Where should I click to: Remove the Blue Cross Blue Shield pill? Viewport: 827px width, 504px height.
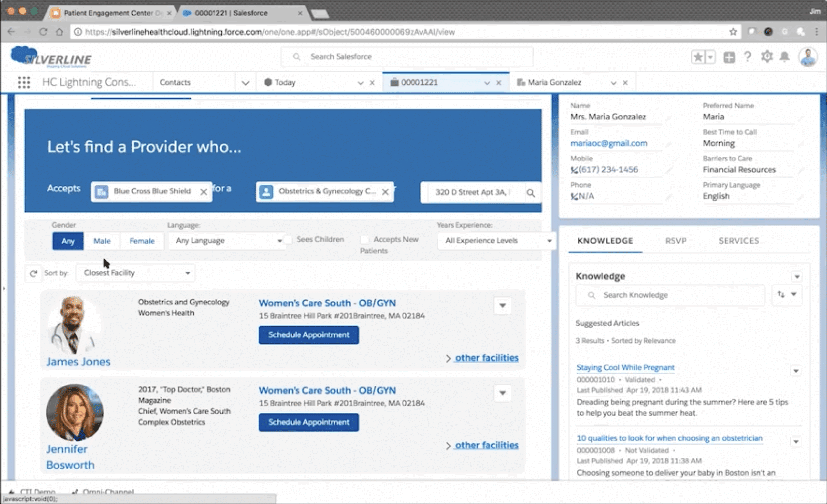click(204, 192)
